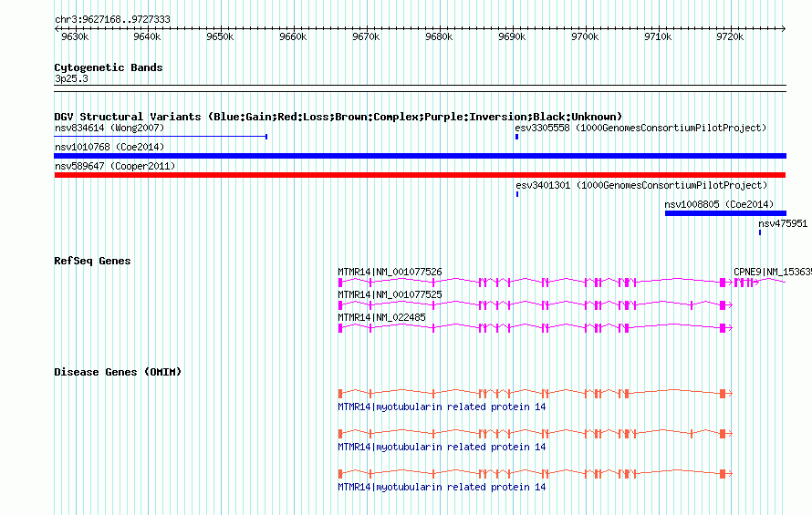Open variant nsv475951 label
The width and height of the screenshot is (812, 515).
tap(783, 223)
